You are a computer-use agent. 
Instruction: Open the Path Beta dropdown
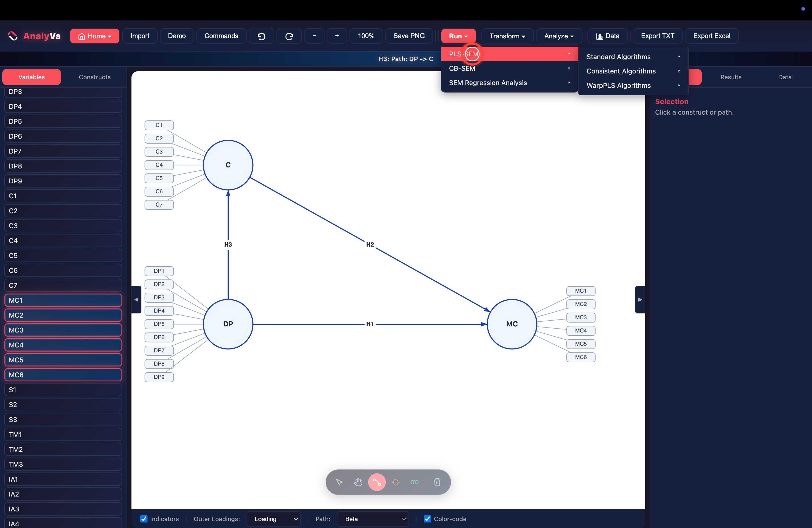coord(373,519)
